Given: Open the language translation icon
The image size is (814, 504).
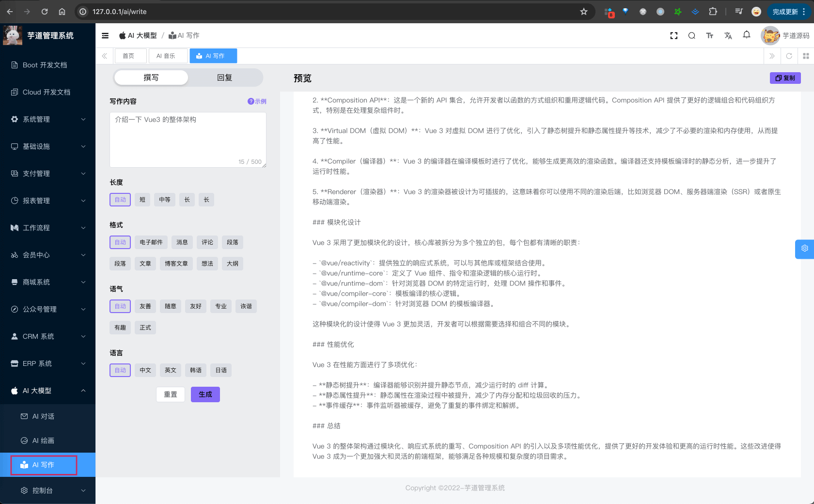Looking at the screenshot, I should [x=728, y=35].
